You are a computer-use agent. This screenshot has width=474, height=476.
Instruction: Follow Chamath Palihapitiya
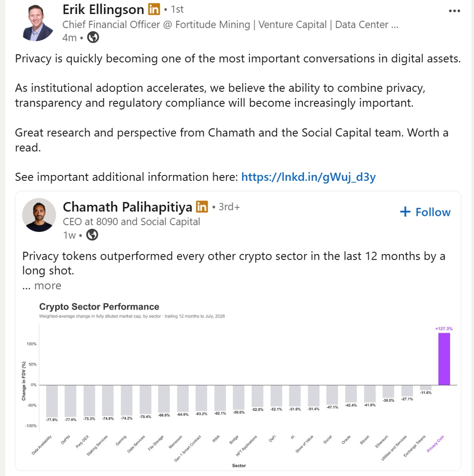pos(425,212)
